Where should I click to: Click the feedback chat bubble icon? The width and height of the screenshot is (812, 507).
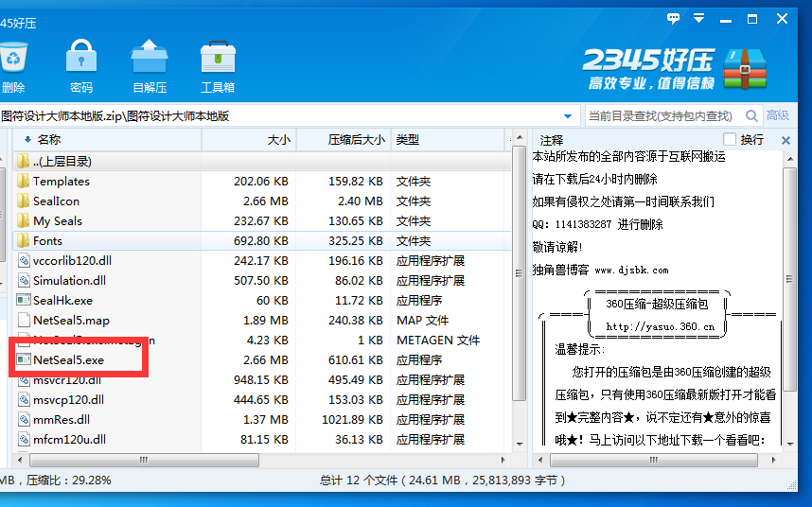[673, 19]
